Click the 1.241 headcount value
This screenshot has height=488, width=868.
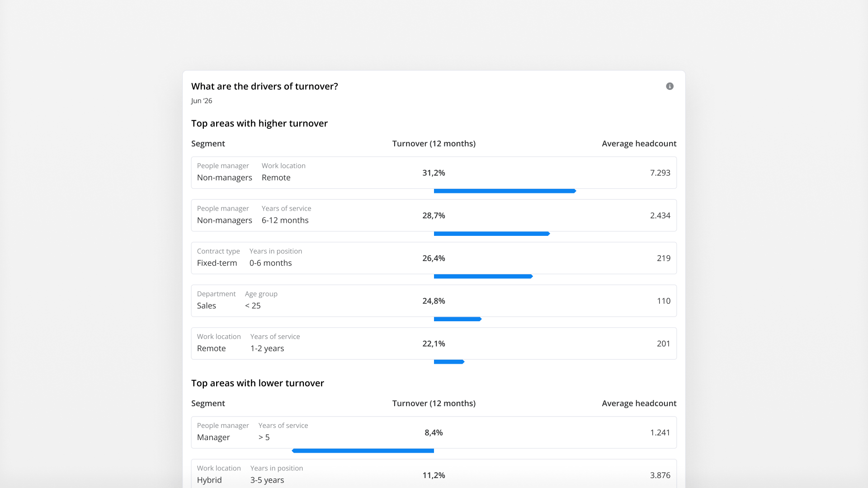(x=660, y=432)
